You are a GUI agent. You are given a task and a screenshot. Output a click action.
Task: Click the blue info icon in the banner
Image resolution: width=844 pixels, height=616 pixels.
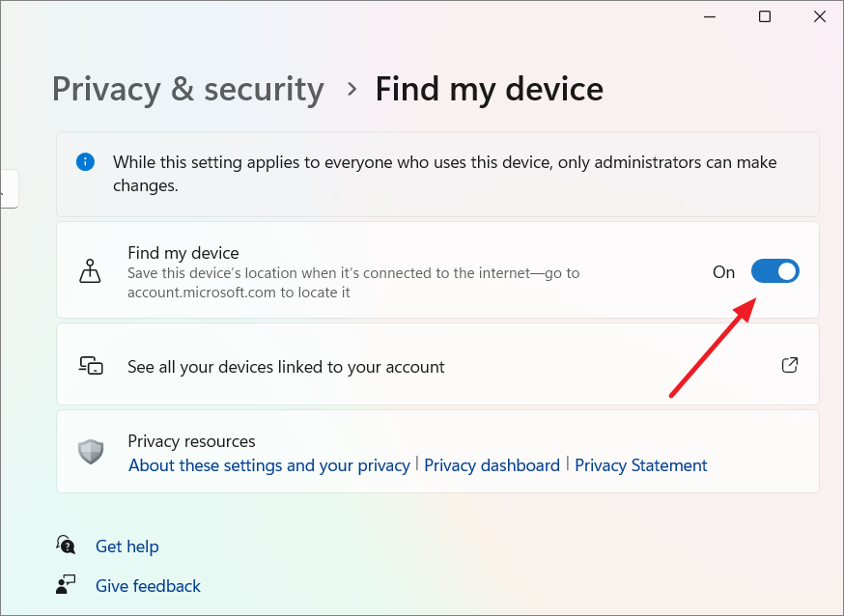86,162
